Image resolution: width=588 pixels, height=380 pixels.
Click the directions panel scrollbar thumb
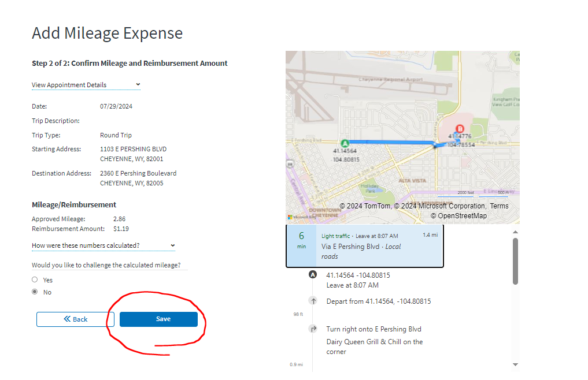[x=515, y=260]
